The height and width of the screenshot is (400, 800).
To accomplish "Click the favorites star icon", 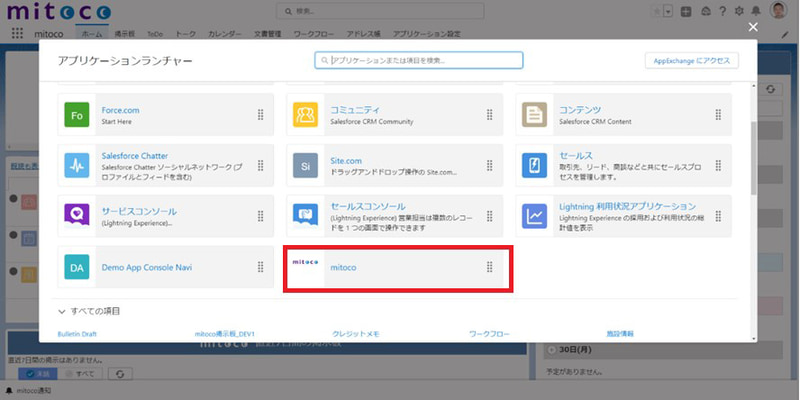I will 657,12.
